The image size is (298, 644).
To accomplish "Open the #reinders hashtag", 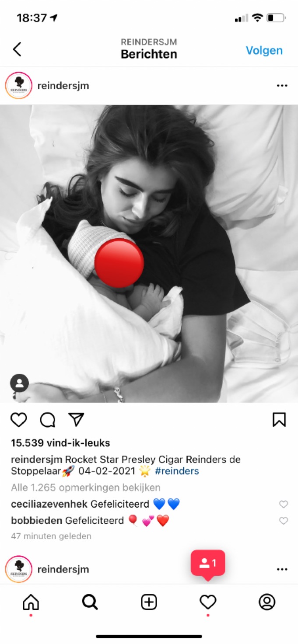I will (x=177, y=471).
